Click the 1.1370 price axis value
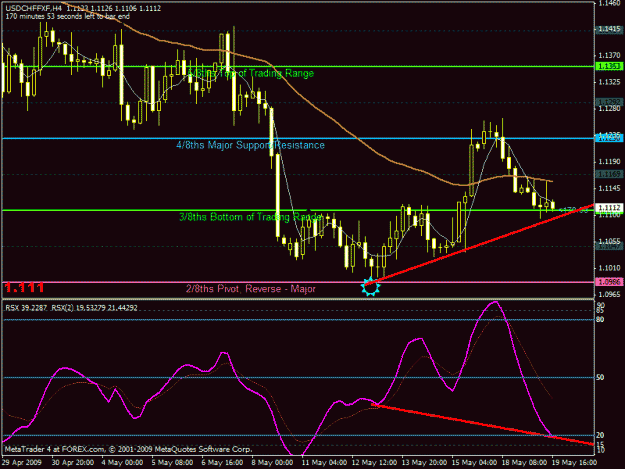Screen dimensions: 625x469 (609, 55)
